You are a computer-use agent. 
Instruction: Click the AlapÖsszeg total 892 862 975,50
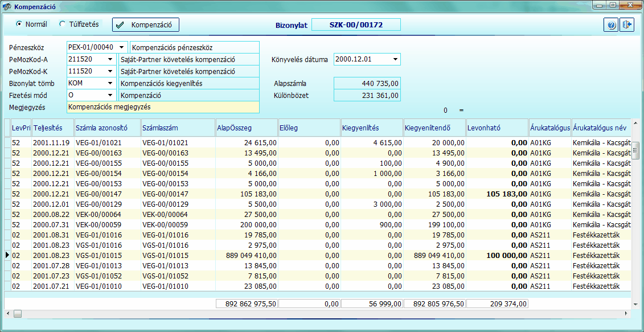[247, 304]
